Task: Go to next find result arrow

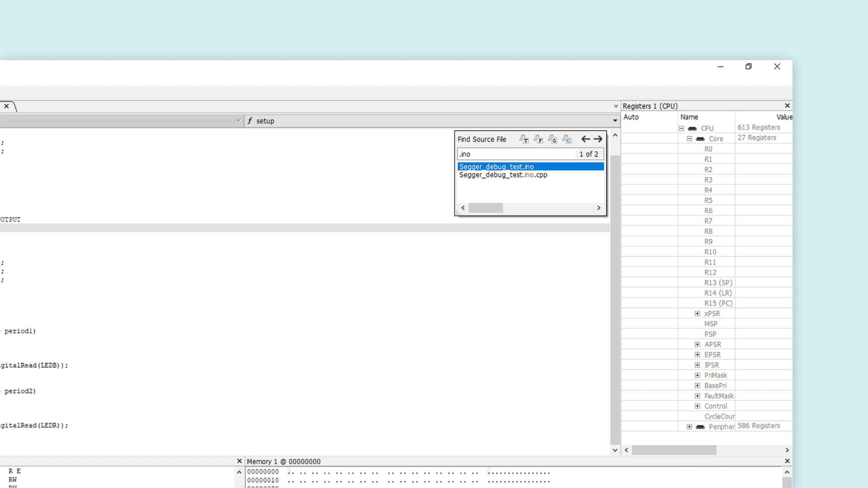Action: (x=598, y=139)
